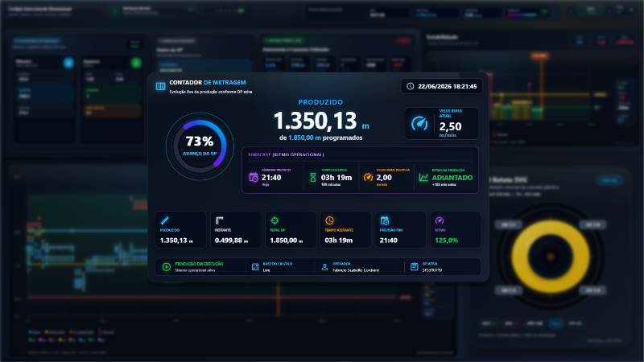Viewport: 644px width, 362px height.
Task: Click the calculator icon for Base do Cálculo
Action: coord(255,267)
